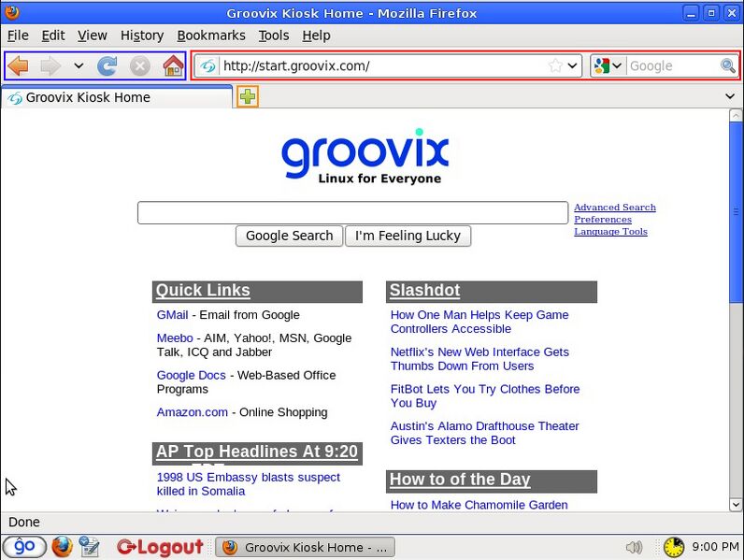
Task: Go back with the orange Back arrow
Action: click(x=19, y=66)
